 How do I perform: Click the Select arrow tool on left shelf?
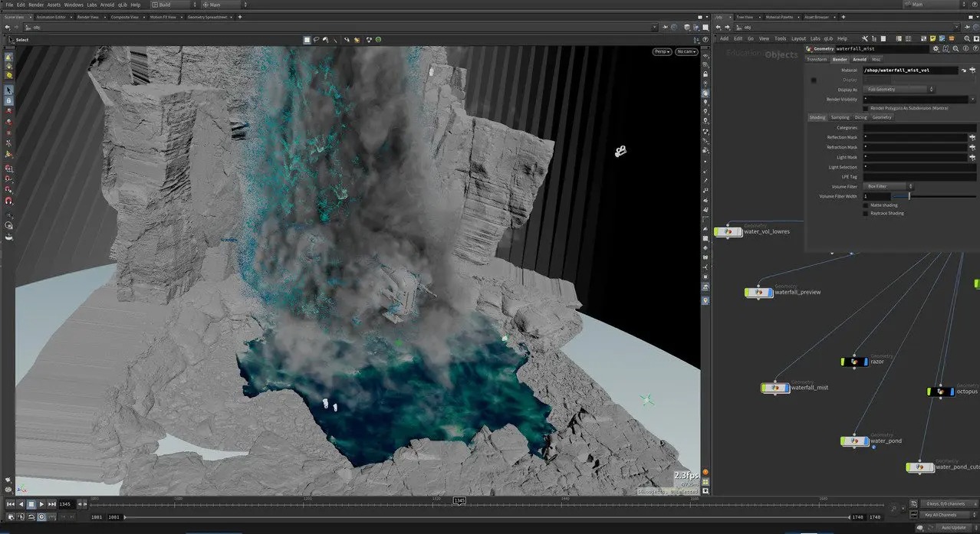(8, 90)
